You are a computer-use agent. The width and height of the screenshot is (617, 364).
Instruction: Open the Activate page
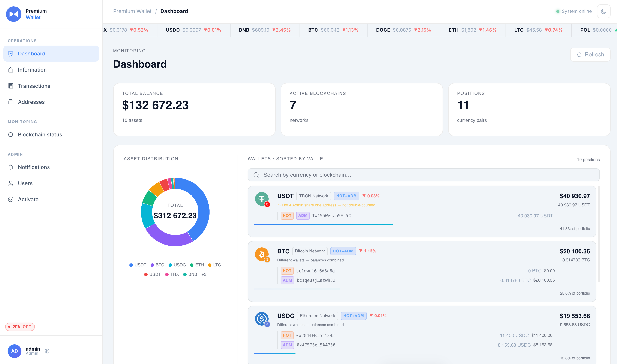pos(51,199)
